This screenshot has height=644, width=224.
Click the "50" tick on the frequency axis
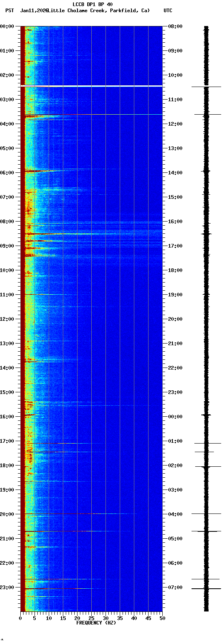click(162, 618)
